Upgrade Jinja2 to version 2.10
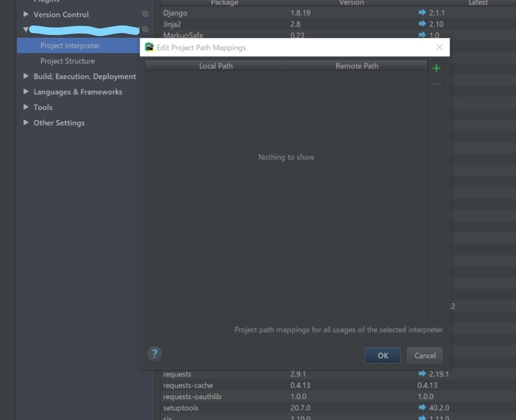This screenshot has width=516, height=420. pos(422,24)
